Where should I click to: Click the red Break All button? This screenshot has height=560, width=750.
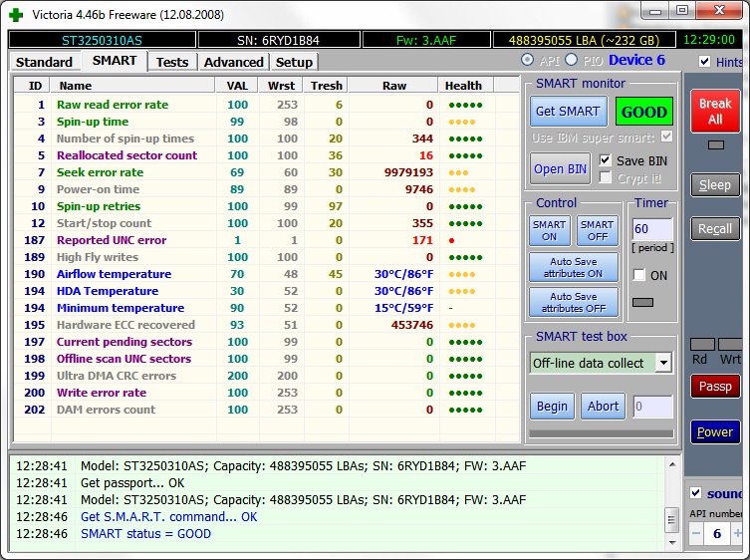715,111
